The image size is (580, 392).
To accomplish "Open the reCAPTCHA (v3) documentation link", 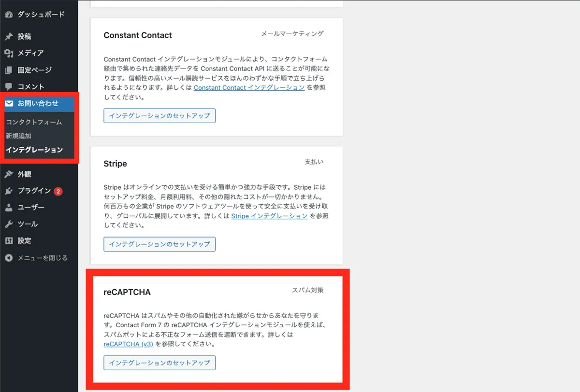I will 127,344.
